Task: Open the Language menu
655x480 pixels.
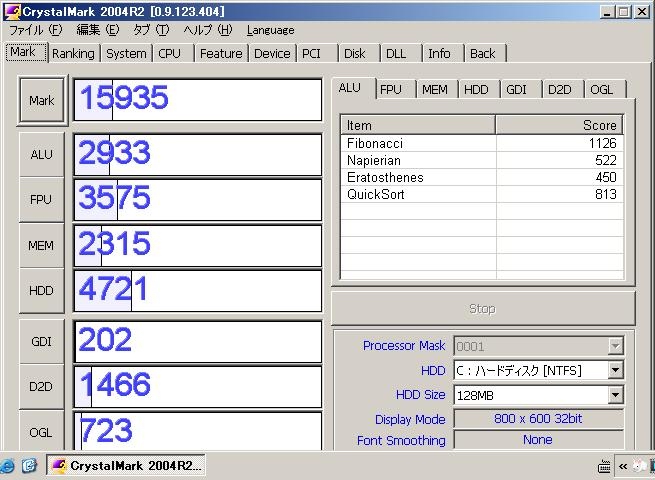Action: (x=270, y=30)
